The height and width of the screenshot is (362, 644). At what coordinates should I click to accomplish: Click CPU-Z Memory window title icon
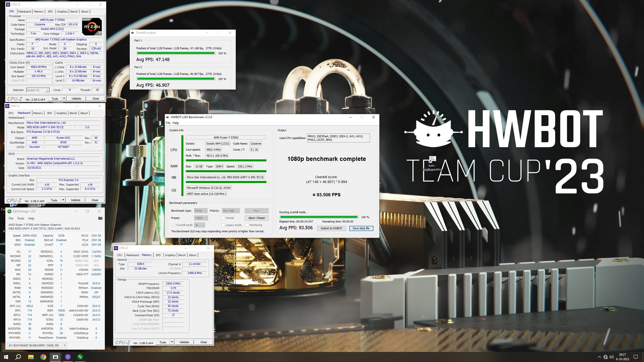116,248
